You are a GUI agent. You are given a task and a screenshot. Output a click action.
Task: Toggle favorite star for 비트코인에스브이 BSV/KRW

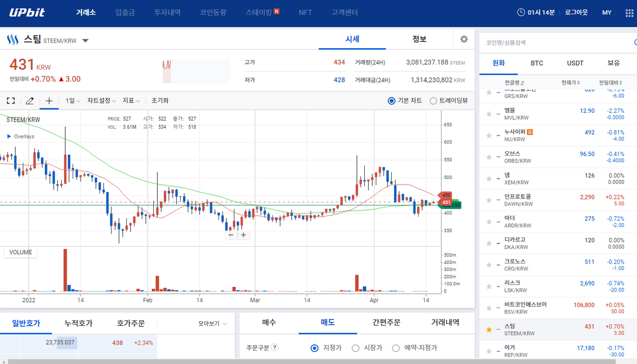(x=489, y=308)
